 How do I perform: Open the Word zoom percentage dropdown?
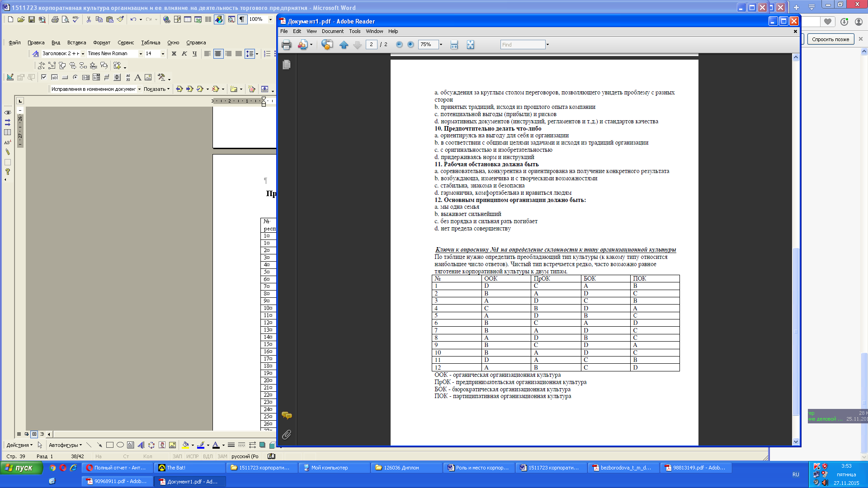[x=271, y=19]
